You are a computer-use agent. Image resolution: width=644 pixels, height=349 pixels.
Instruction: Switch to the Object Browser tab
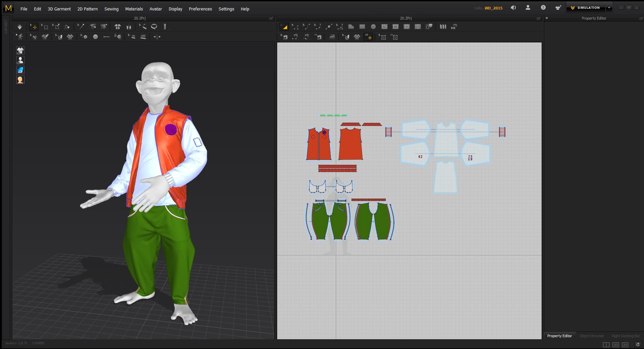click(x=591, y=336)
